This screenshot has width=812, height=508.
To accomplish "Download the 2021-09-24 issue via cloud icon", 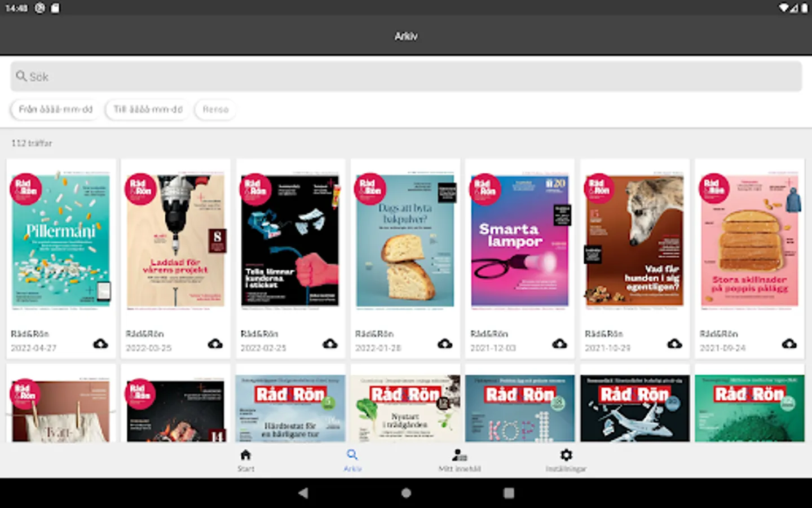I will point(789,344).
